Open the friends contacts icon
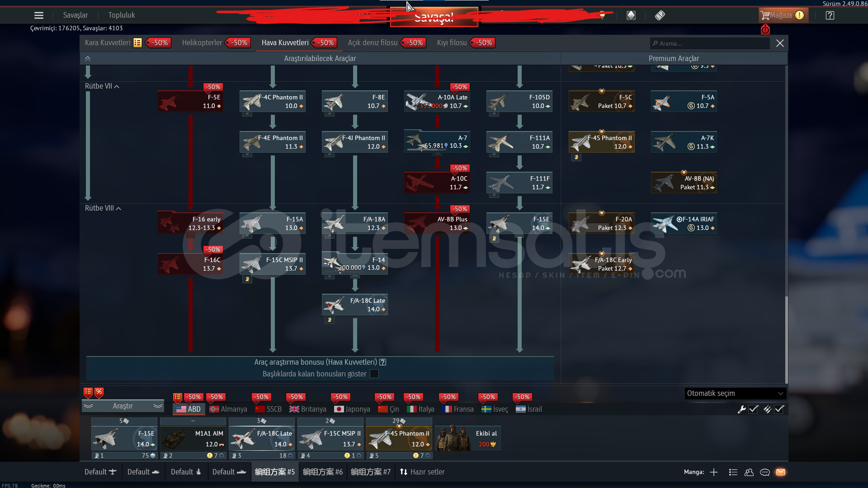868x488 pixels. pos(749,472)
